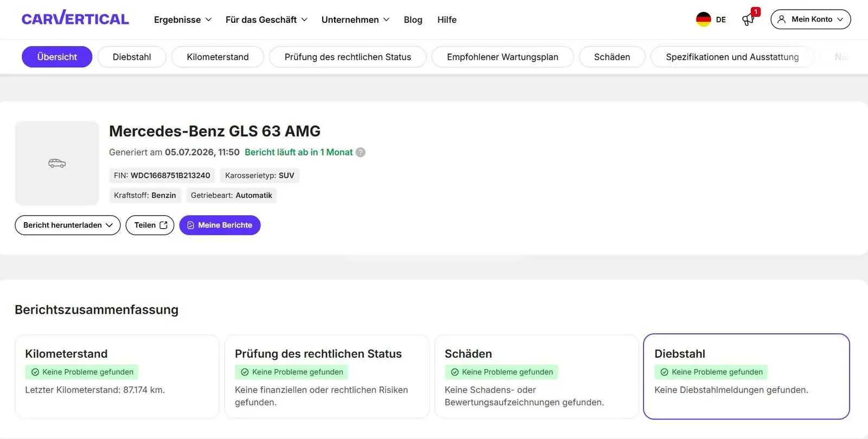Click the Teilen button
This screenshot has height=439, width=868.
tap(150, 225)
